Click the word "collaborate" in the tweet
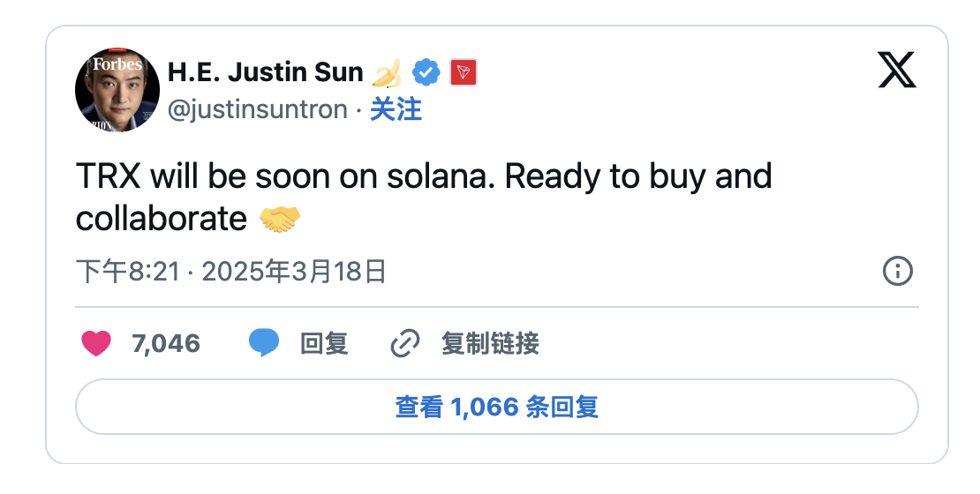This screenshot has height=494, width=980. tap(162, 219)
